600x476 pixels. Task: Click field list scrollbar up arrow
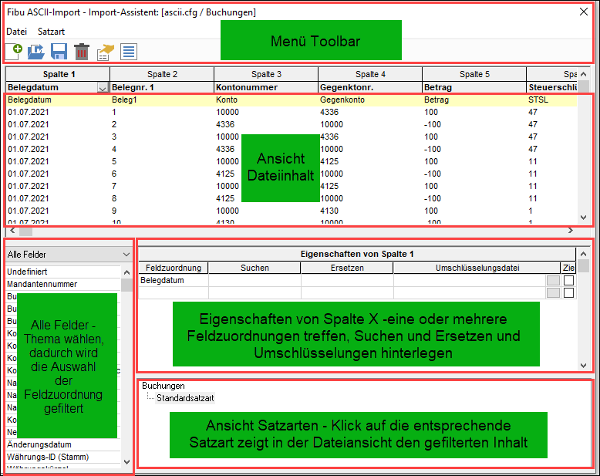click(x=127, y=273)
